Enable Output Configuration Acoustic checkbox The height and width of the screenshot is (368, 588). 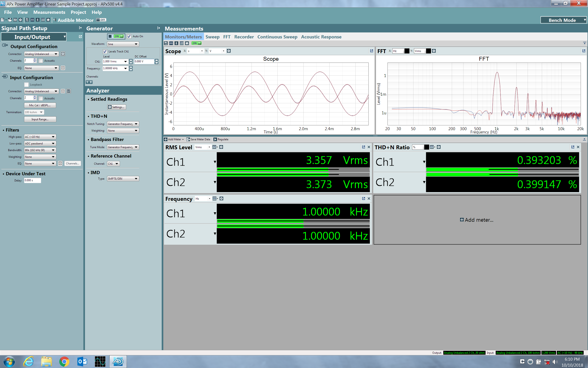coord(41,61)
